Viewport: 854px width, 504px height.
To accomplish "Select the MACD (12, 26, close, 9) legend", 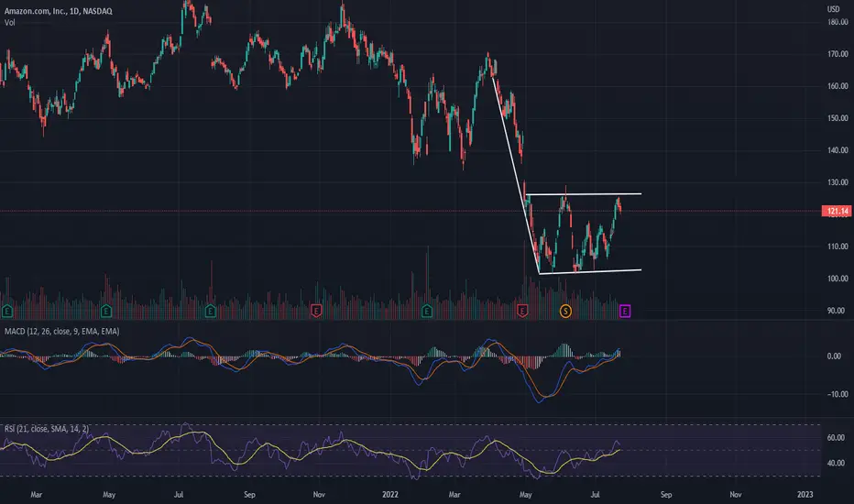I will 62,332.
